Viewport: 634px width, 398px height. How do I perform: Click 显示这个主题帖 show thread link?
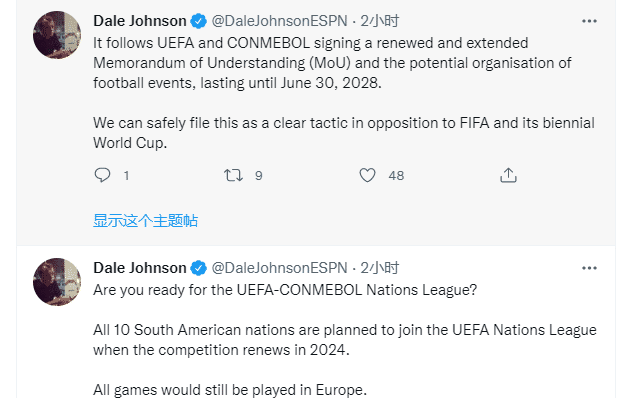tap(146, 221)
